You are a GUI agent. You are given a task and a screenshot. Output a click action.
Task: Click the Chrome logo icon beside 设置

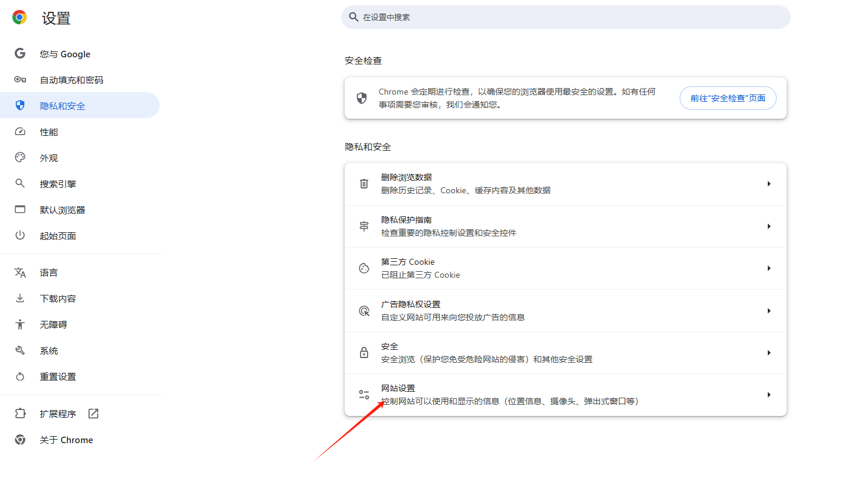coord(20,18)
